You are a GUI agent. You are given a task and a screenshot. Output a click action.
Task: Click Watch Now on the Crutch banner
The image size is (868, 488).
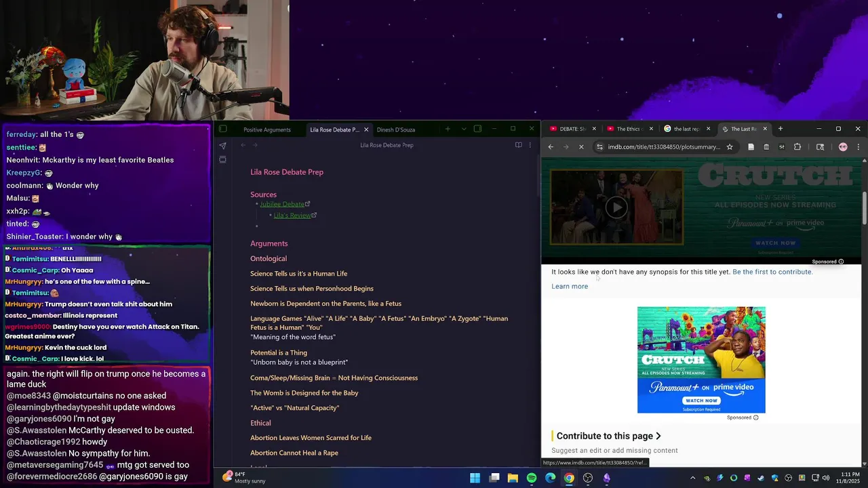[x=775, y=243]
